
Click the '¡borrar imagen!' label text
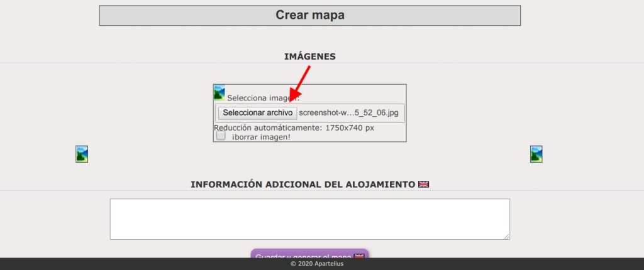(261, 136)
